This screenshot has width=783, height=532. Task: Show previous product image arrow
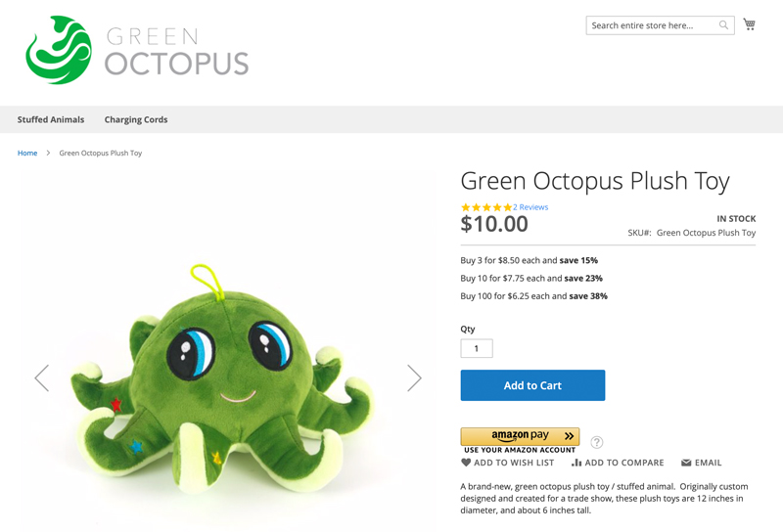tap(41, 377)
